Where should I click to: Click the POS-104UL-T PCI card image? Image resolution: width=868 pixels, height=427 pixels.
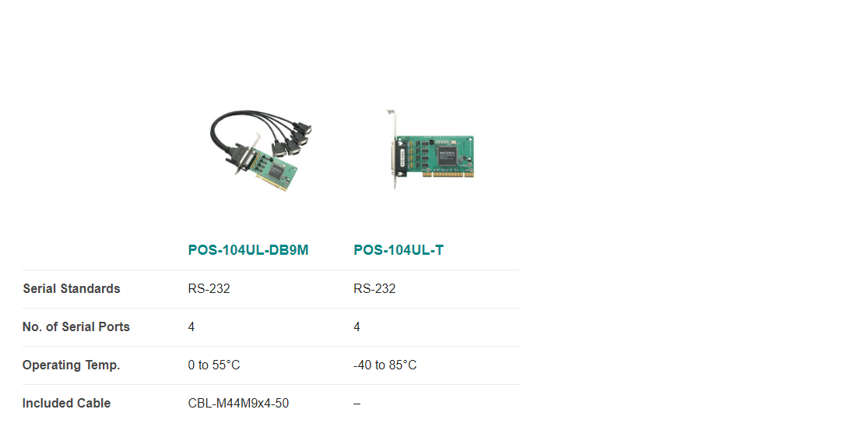coord(430,150)
